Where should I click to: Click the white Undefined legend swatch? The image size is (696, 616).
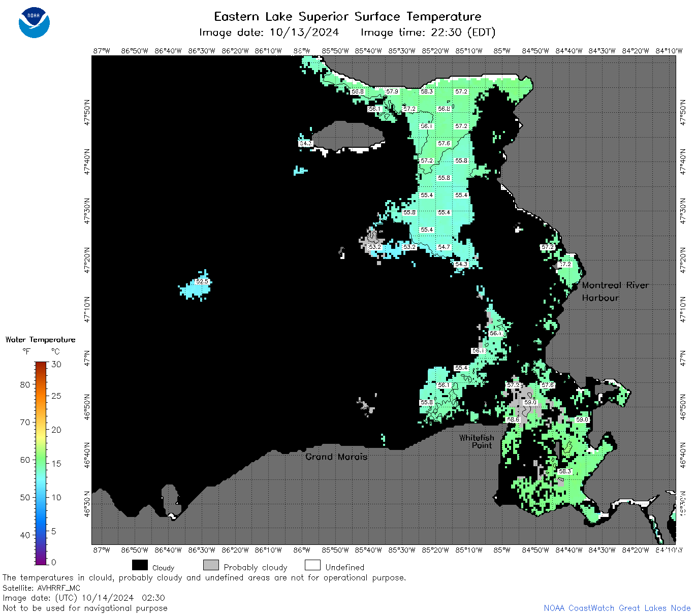pyautogui.click(x=312, y=565)
